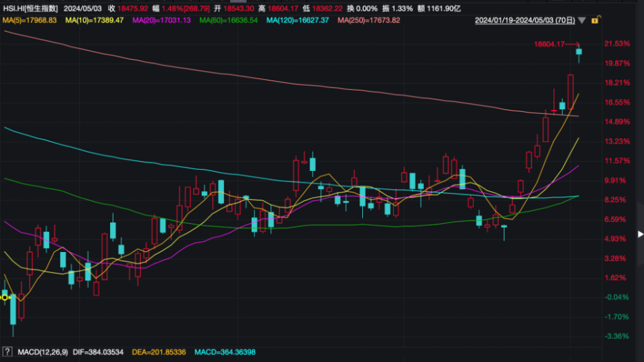
Task: Click the yellow start marker on left edge
Action: 5,297
